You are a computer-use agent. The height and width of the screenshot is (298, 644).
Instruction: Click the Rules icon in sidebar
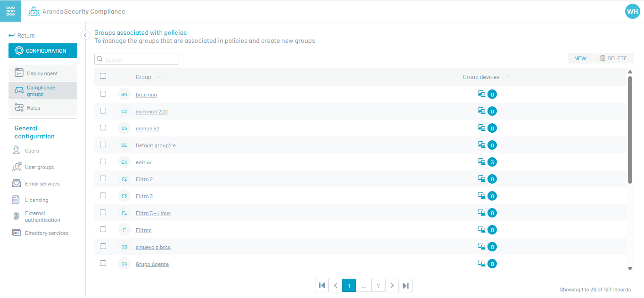tap(19, 108)
